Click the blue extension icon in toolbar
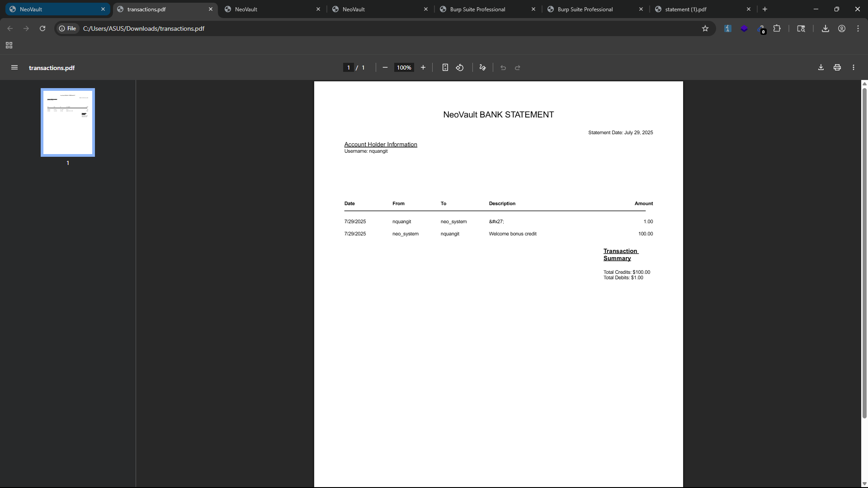Viewport: 868px width, 488px height. click(x=728, y=28)
